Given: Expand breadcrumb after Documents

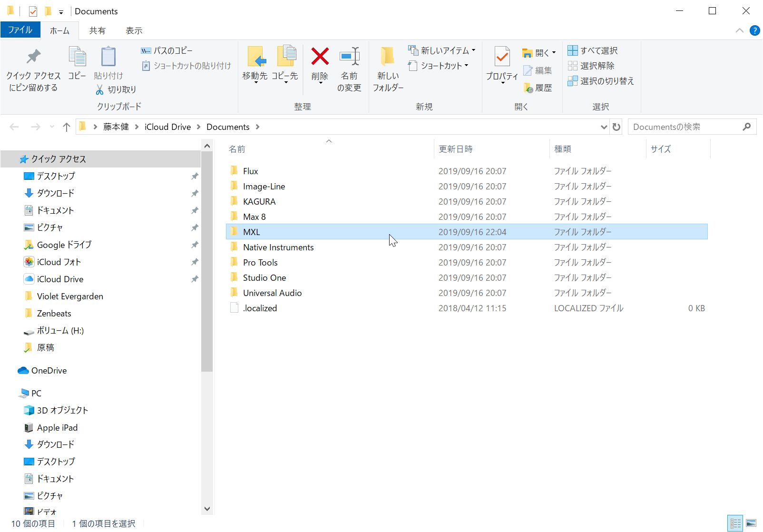Looking at the screenshot, I should [257, 127].
